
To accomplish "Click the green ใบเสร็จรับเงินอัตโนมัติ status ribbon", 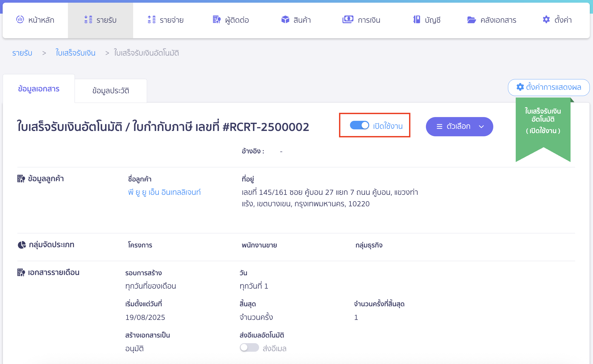I will tap(543, 130).
